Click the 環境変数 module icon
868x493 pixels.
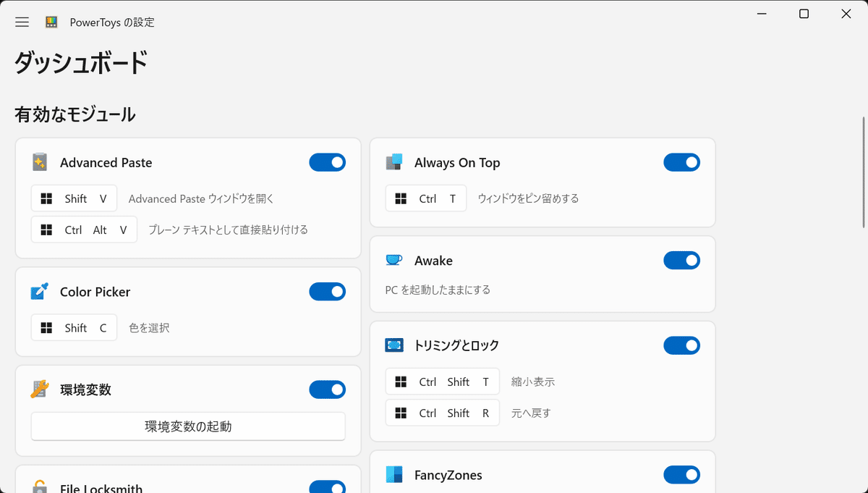point(40,389)
